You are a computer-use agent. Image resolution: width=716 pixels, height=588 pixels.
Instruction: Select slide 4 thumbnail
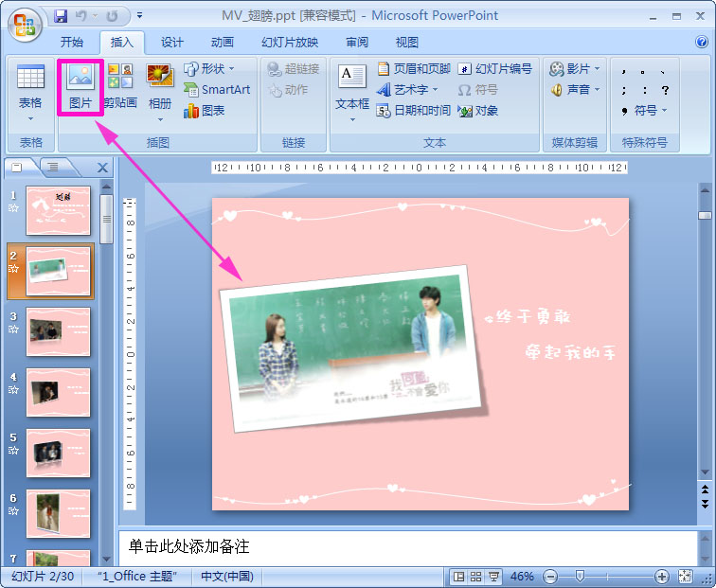tap(58, 393)
